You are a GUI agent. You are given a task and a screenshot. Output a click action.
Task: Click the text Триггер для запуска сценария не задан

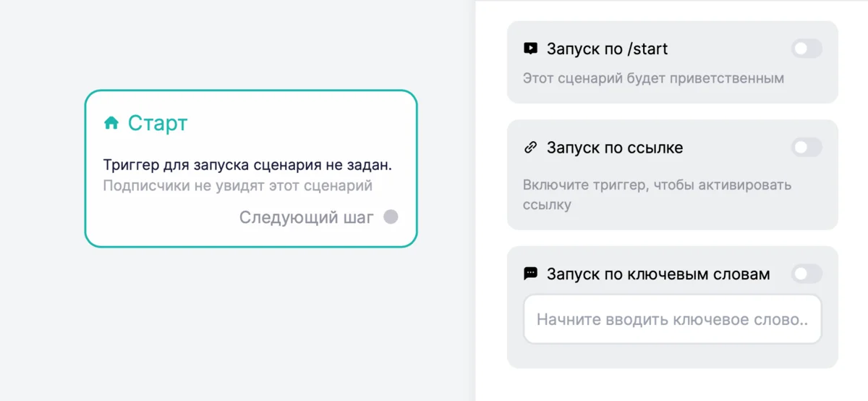pos(247,165)
